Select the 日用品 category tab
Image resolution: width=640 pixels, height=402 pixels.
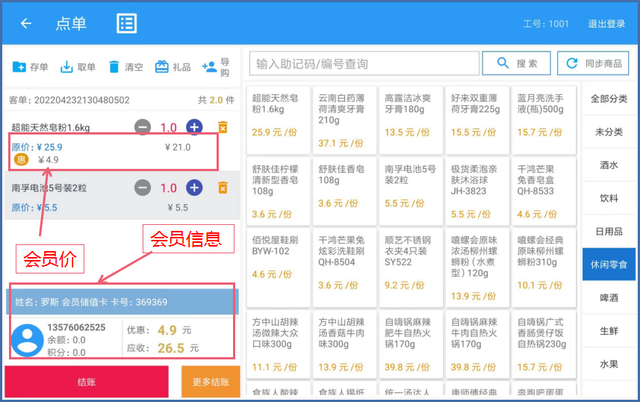[x=609, y=231]
